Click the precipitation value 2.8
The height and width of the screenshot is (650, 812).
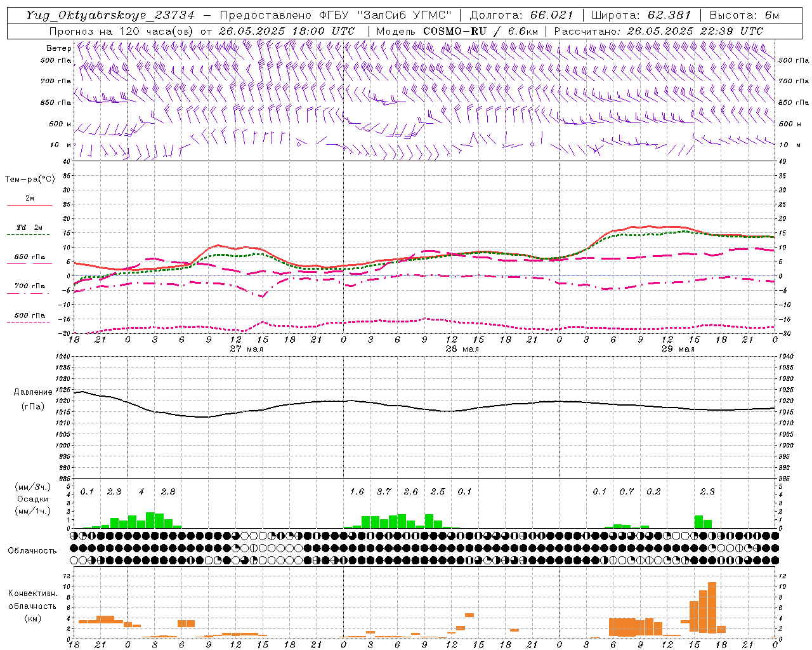click(x=168, y=491)
